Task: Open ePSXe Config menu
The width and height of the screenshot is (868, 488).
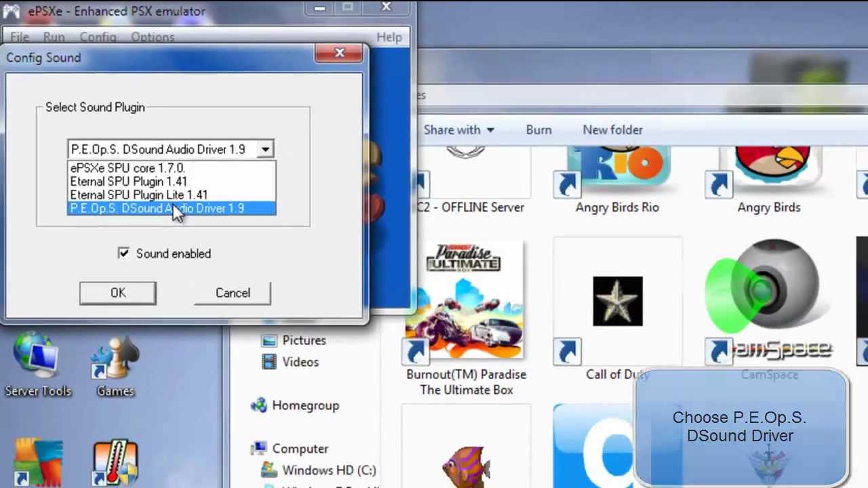Action: 98,37
